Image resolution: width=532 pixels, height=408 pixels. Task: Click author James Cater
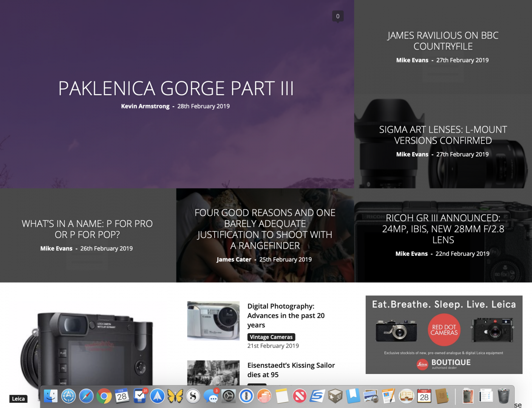(234, 260)
